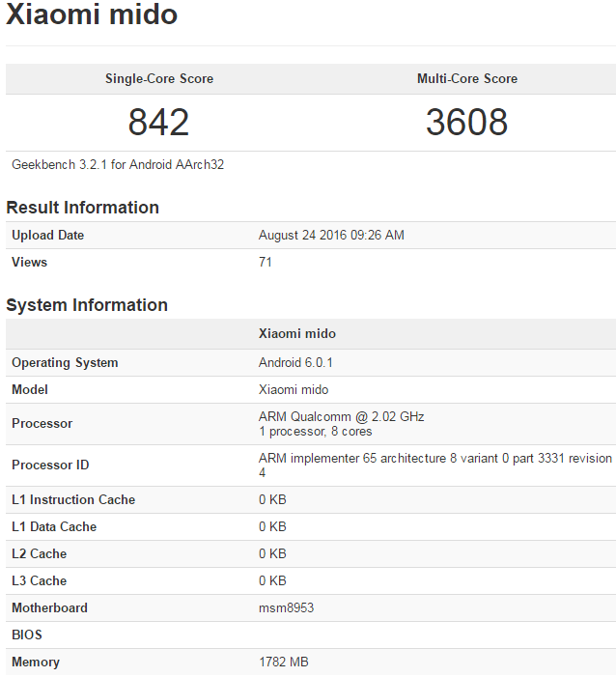Click the Geekbench 3.2.1 for Android AArch32 text
The height and width of the screenshot is (677, 616).
tap(118, 164)
